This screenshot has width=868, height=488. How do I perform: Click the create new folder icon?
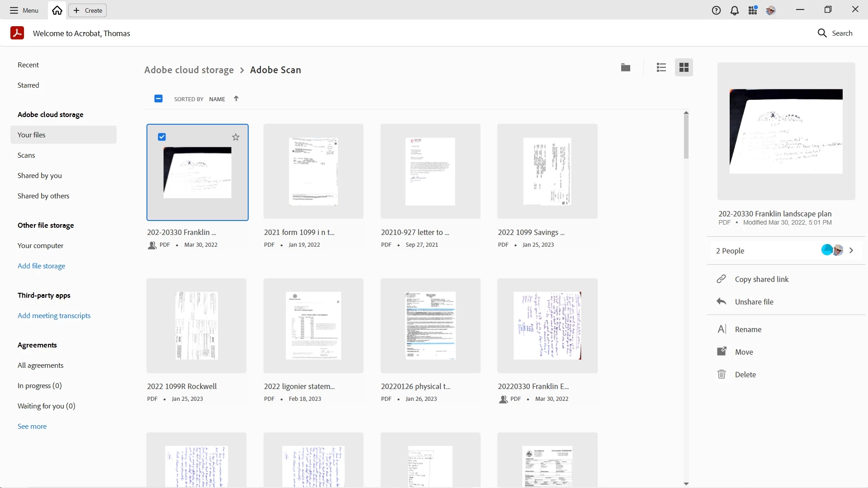pos(626,68)
